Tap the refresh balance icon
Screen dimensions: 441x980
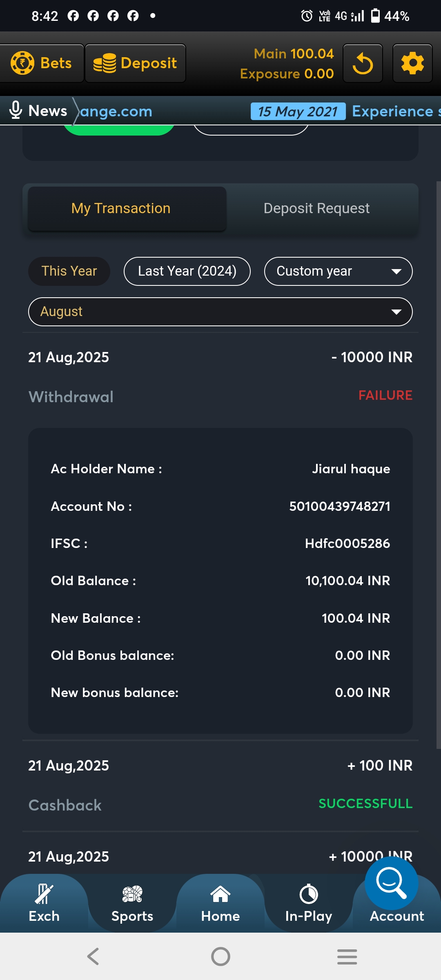tap(363, 64)
